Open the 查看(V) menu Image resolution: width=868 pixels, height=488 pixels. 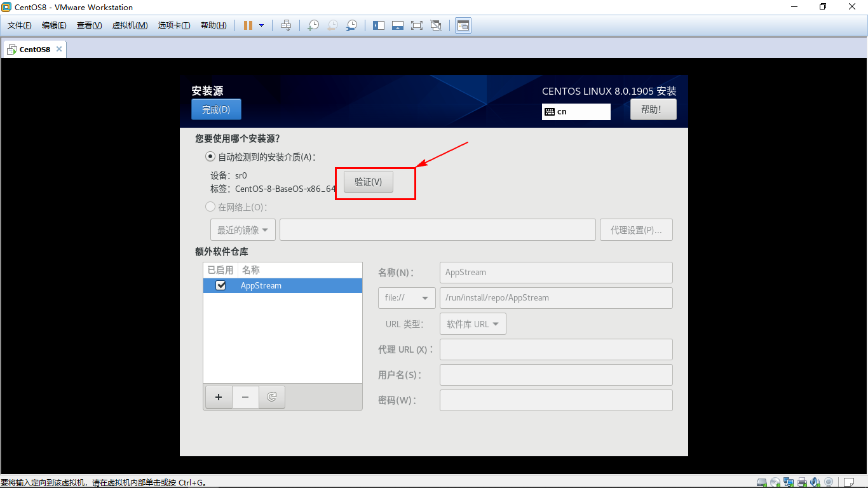pyautogui.click(x=89, y=25)
